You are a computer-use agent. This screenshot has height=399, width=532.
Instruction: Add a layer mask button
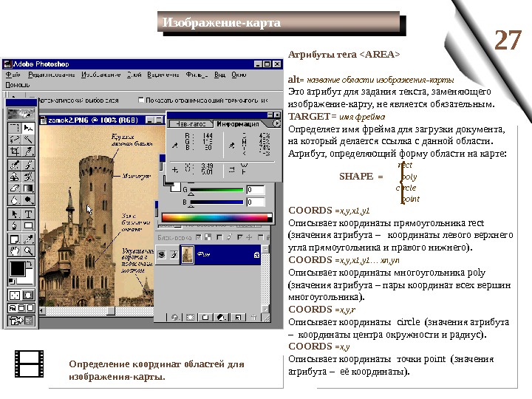tap(190, 317)
